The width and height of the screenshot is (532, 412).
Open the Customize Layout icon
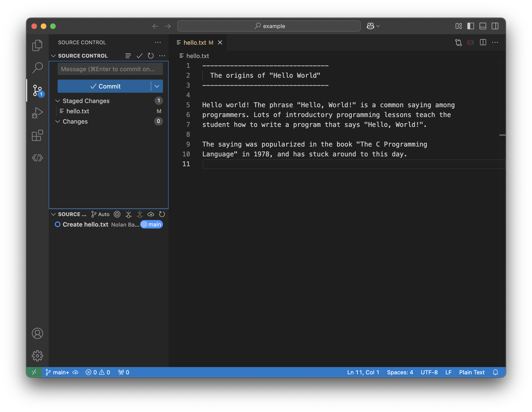[x=459, y=26]
